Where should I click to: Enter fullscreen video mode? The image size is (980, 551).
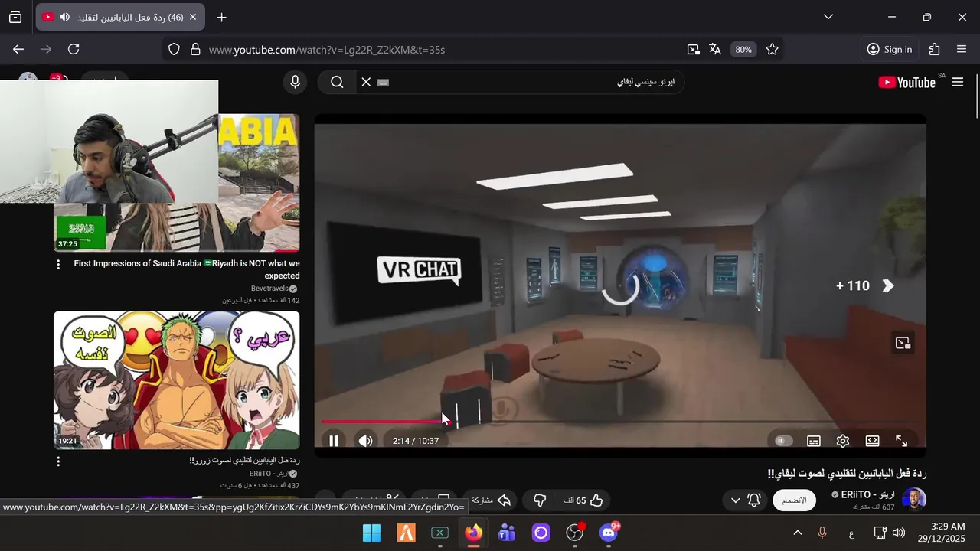coord(901,441)
